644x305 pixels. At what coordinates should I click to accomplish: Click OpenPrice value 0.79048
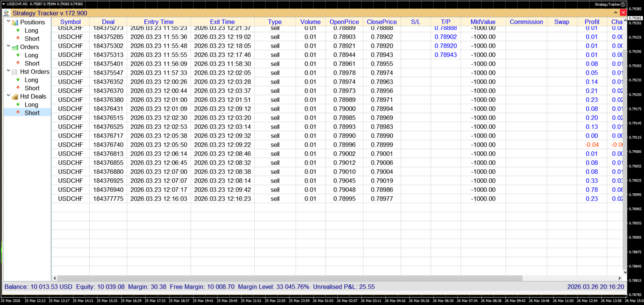[x=344, y=190]
